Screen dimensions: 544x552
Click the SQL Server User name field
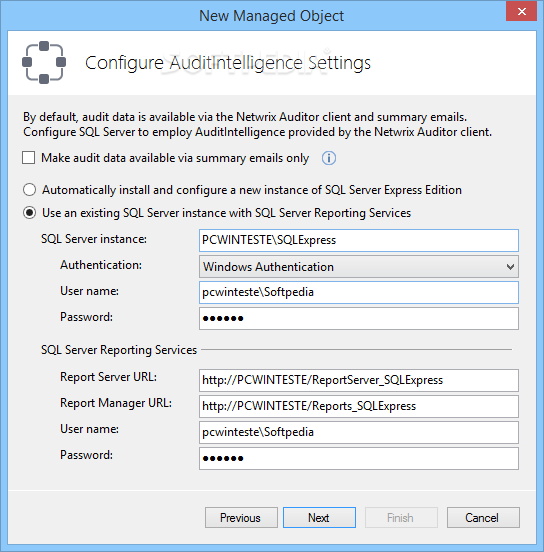(x=359, y=293)
